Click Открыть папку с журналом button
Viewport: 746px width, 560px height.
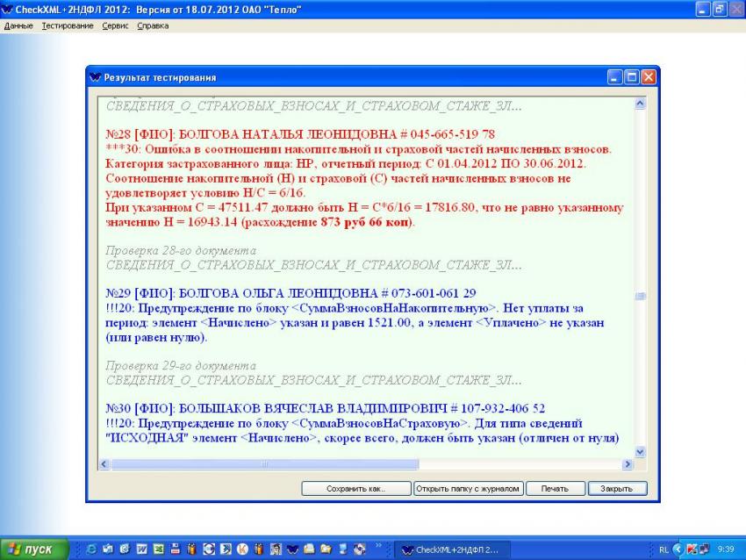point(469,488)
